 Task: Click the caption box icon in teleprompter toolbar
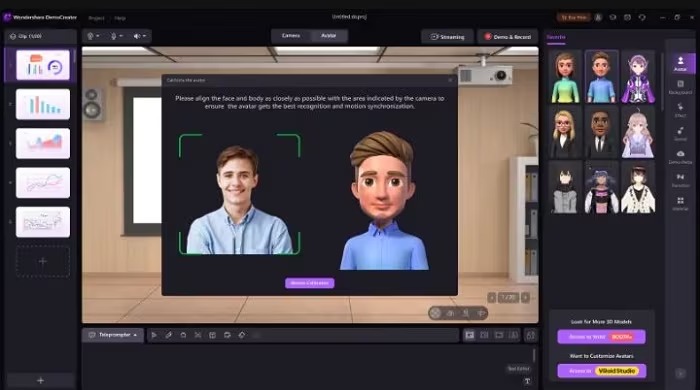tap(227, 335)
